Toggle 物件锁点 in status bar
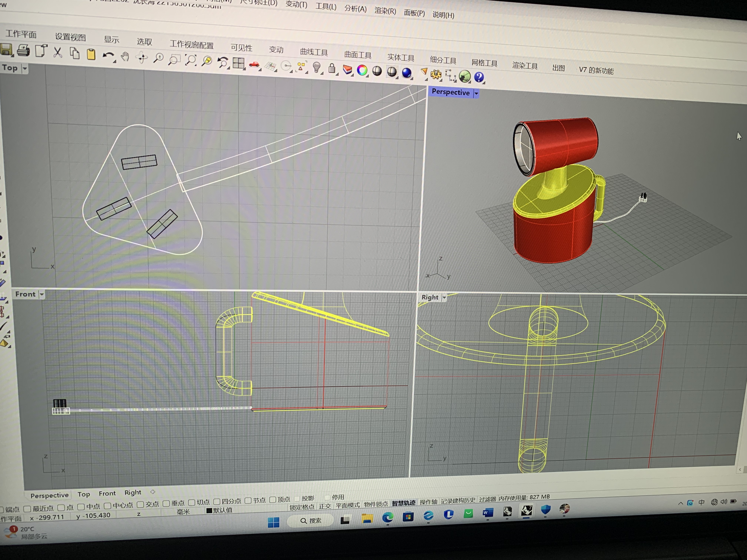 (376, 504)
